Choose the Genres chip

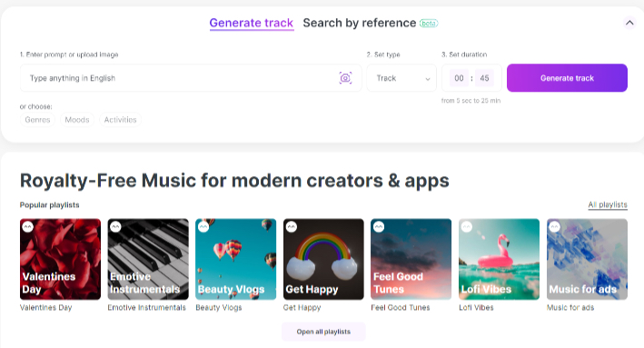[x=37, y=120]
